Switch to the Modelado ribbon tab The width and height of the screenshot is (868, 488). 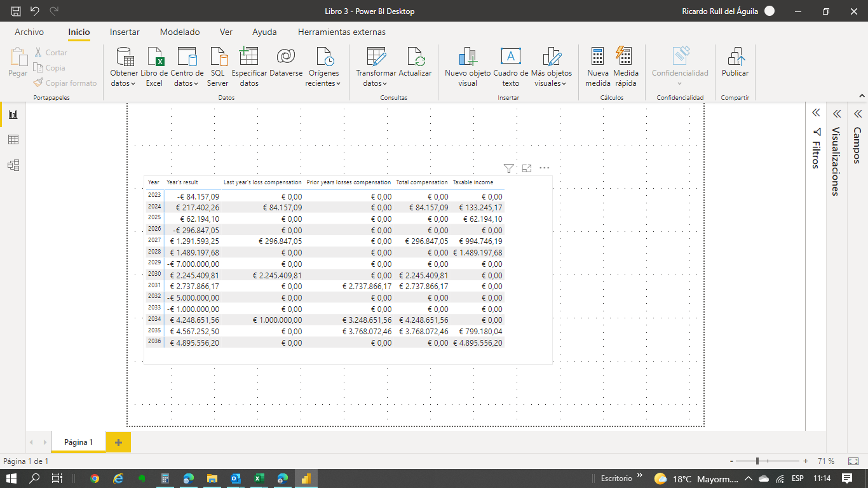pyautogui.click(x=180, y=32)
